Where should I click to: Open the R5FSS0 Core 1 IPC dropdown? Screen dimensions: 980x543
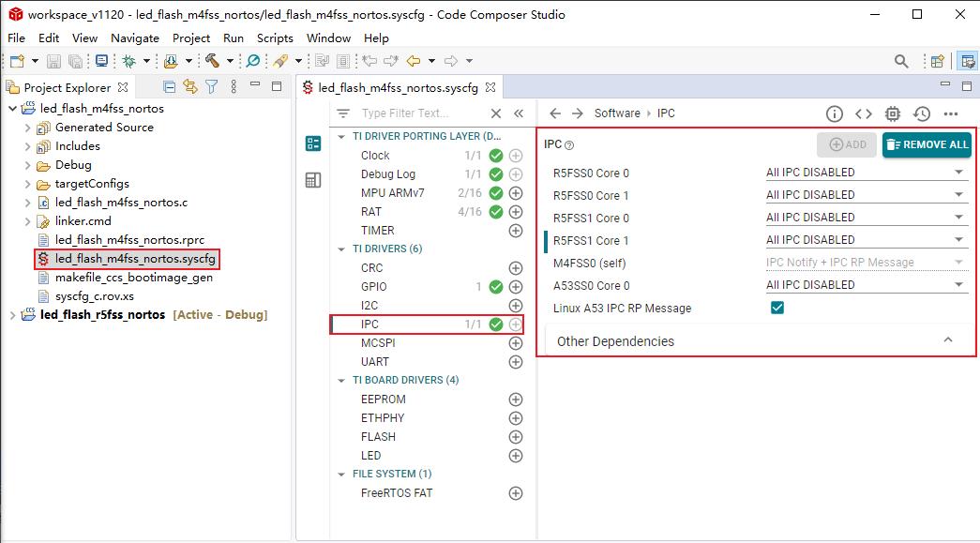867,195
